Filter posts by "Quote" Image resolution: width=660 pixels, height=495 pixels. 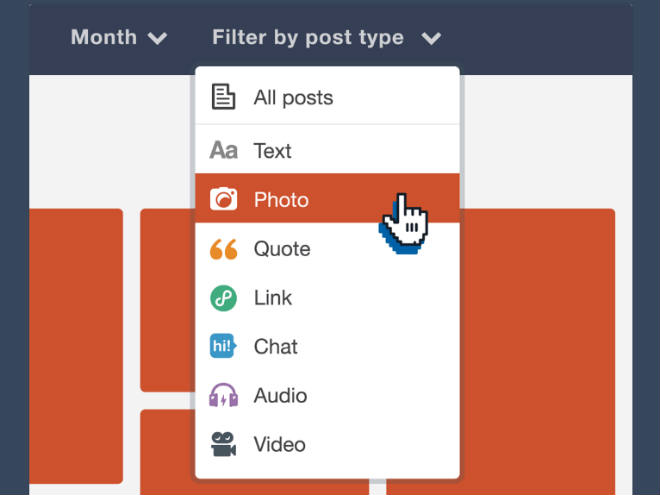pyautogui.click(x=282, y=249)
